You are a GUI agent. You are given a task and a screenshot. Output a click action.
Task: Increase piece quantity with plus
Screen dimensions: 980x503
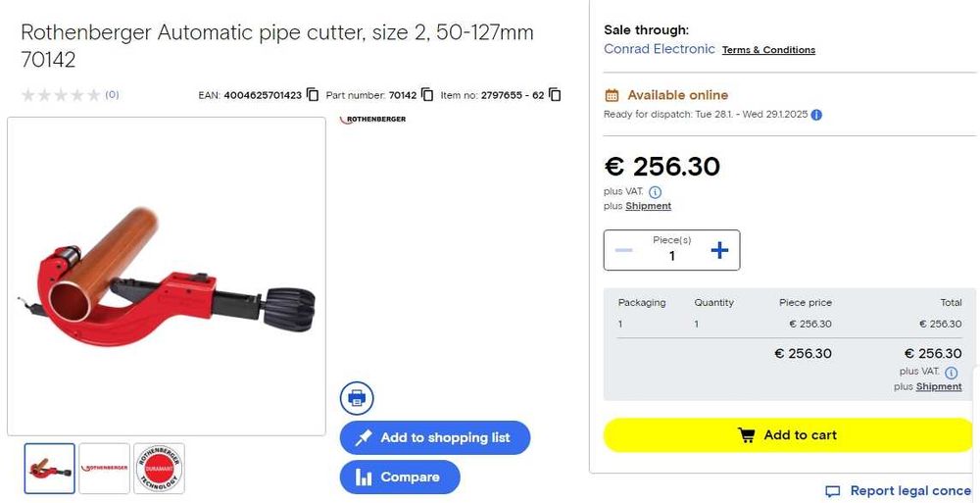click(719, 250)
